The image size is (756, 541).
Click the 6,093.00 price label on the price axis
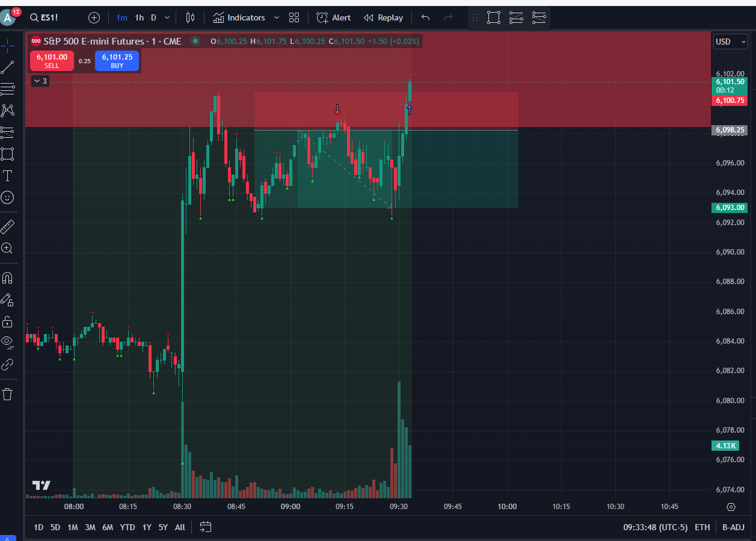click(x=730, y=208)
